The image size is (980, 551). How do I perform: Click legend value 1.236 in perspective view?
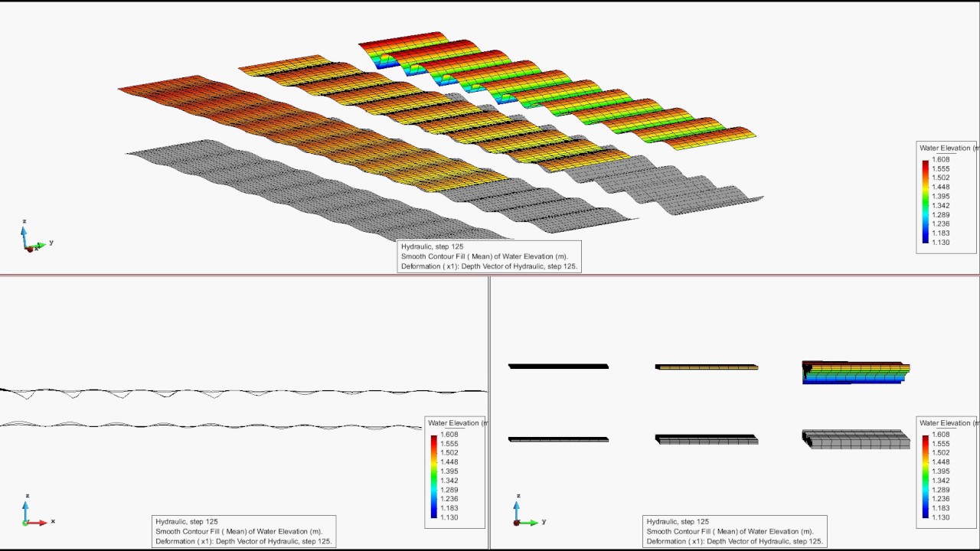click(x=940, y=224)
